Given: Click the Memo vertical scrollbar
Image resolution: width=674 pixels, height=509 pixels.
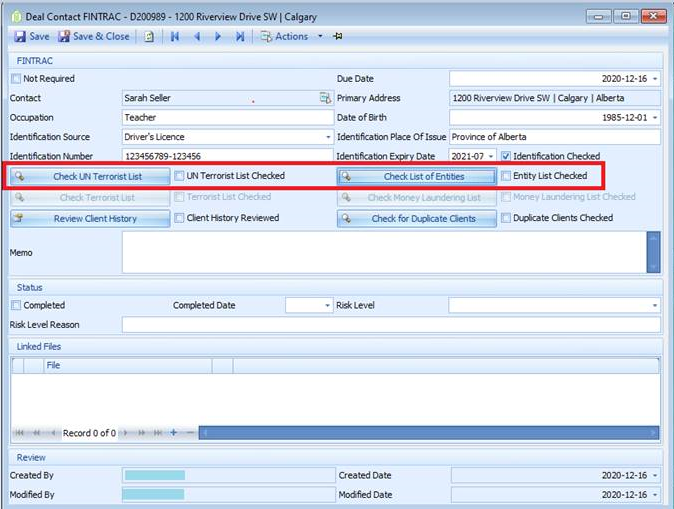Looking at the screenshot, I should pyautogui.click(x=653, y=252).
